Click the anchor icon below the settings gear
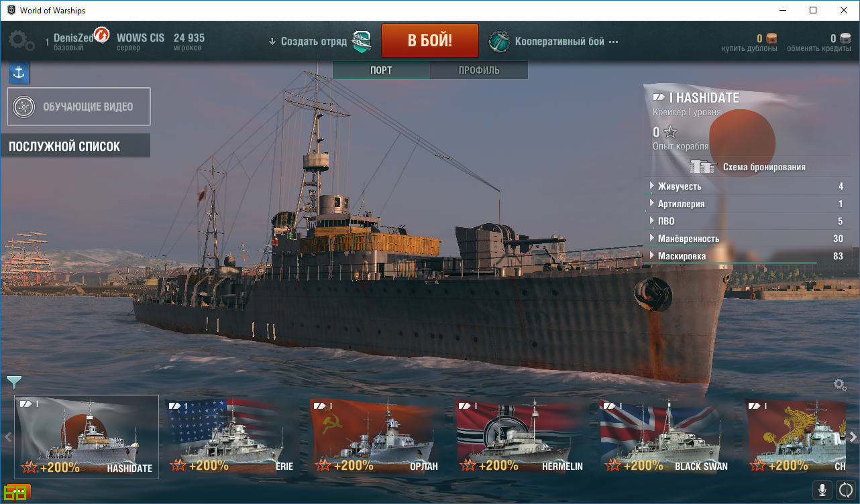The image size is (860, 504). [x=19, y=73]
